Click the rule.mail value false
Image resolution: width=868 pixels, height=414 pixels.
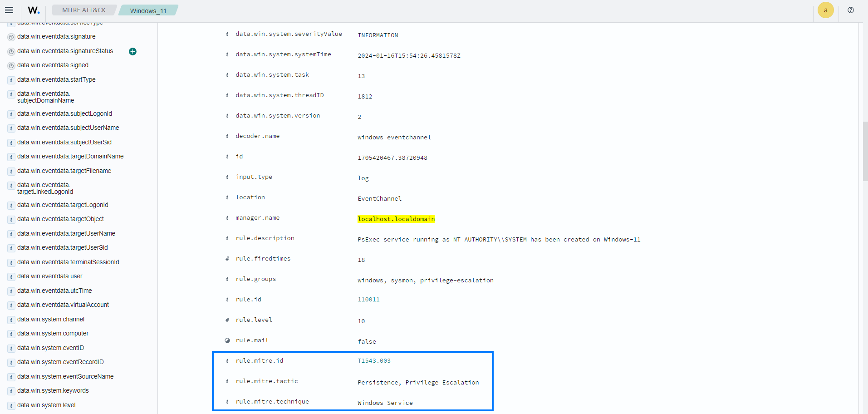(367, 342)
